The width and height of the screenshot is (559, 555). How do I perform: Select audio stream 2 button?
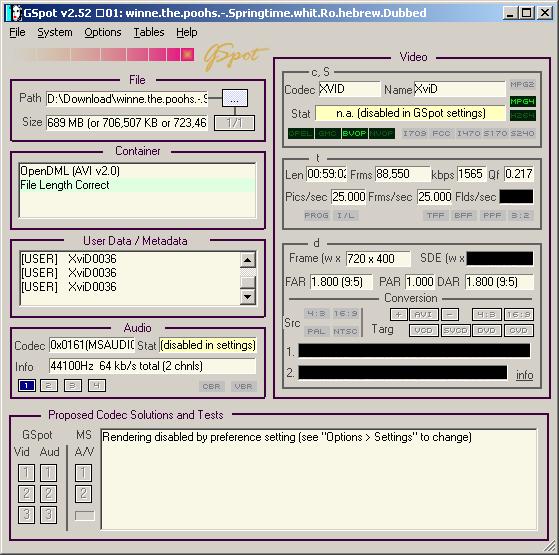49,385
